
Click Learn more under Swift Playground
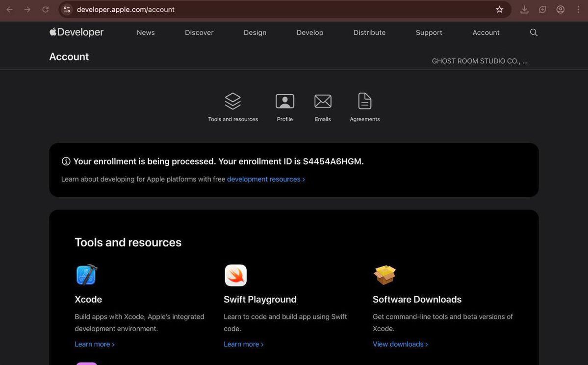244,344
